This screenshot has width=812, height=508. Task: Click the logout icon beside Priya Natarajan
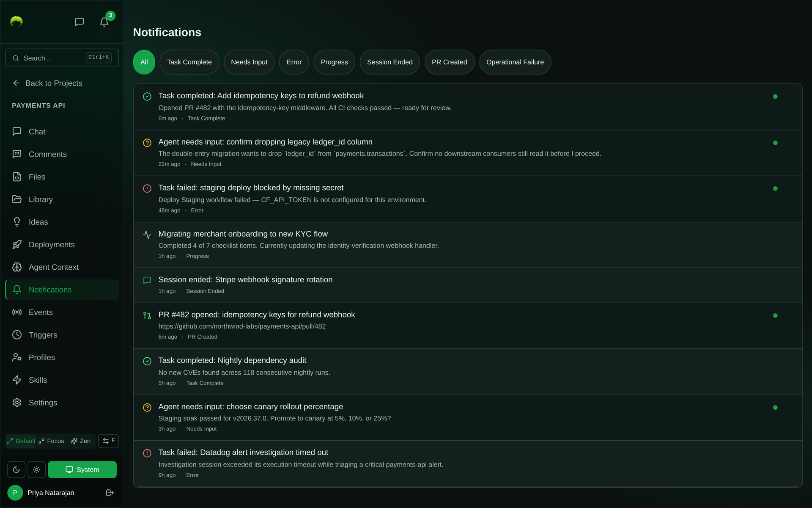coord(110,493)
